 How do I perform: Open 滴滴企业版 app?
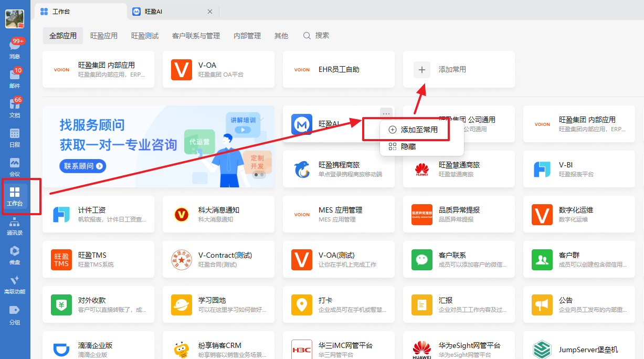[x=99, y=346]
